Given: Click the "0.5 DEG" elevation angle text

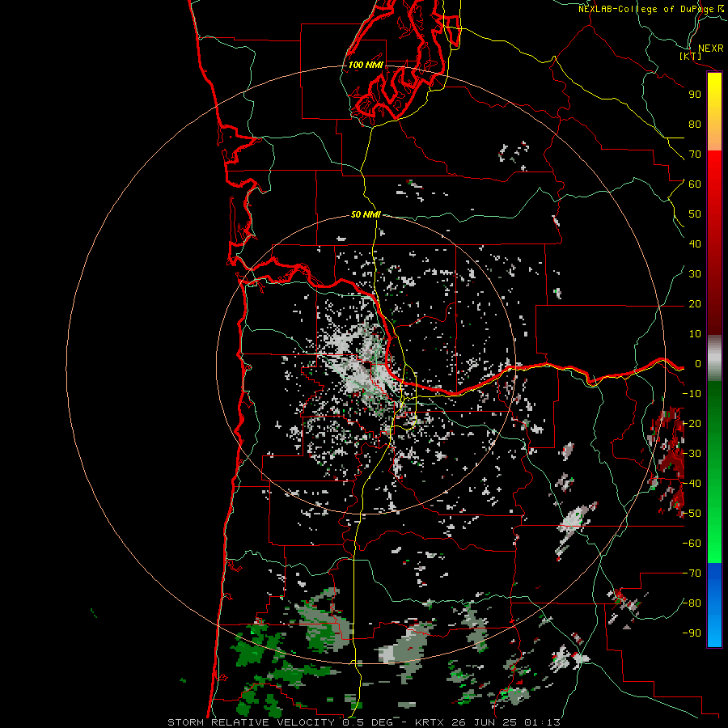Looking at the screenshot, I should (367, 722).
